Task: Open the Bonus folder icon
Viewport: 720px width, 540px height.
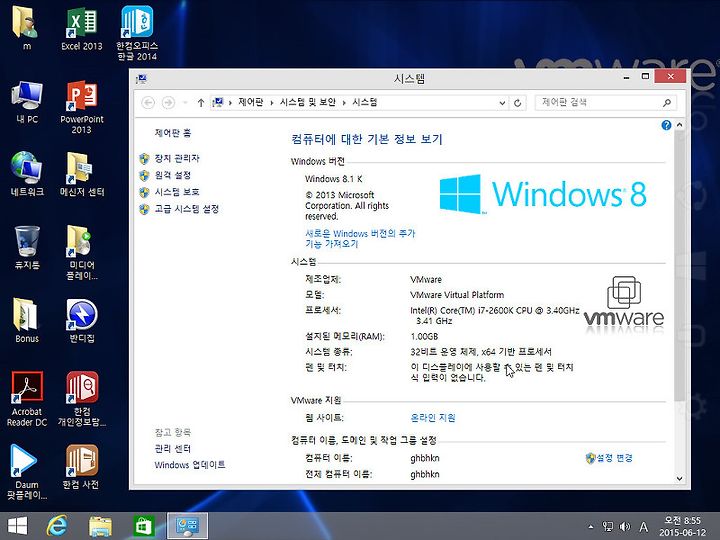Action: click(27, 321)
